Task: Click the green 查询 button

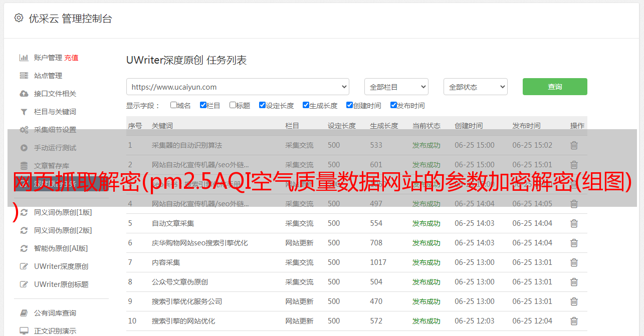Action: (x=554, y=87)
